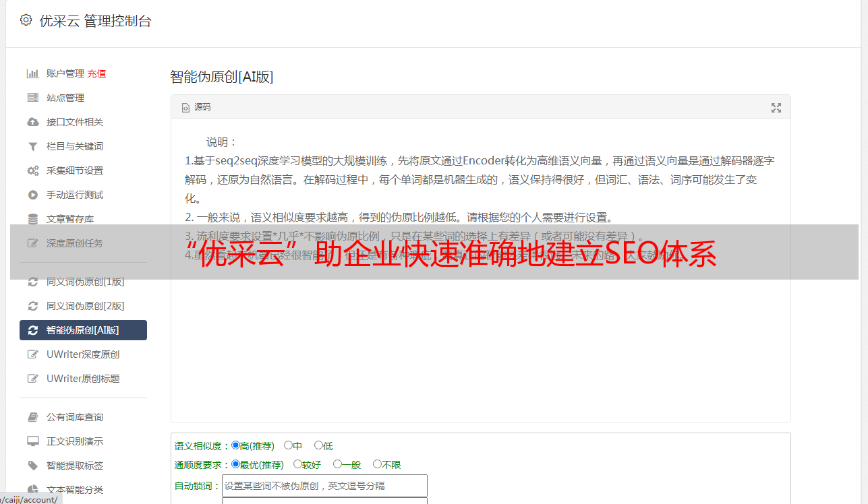
Task: Click the monitor icon for 正文识别演示
Action: 32,441
